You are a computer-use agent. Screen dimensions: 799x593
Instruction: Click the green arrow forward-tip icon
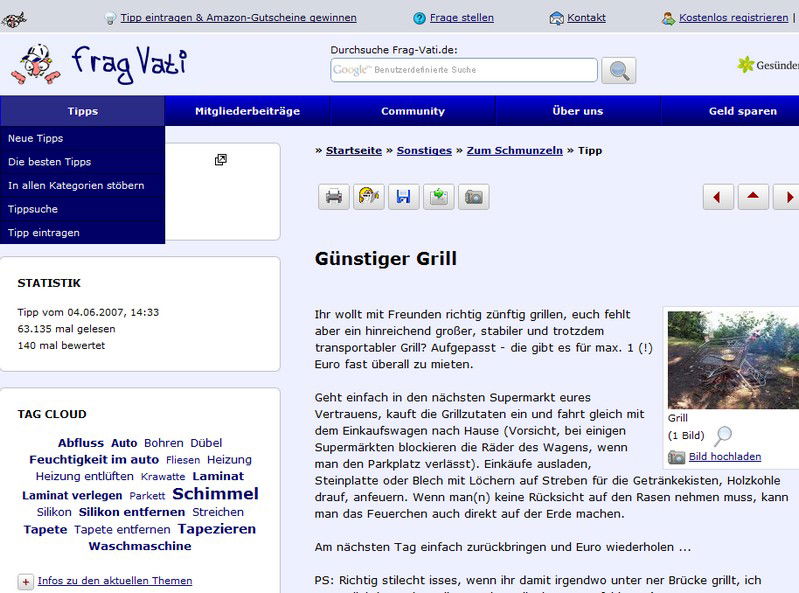(x=438, y=197)
